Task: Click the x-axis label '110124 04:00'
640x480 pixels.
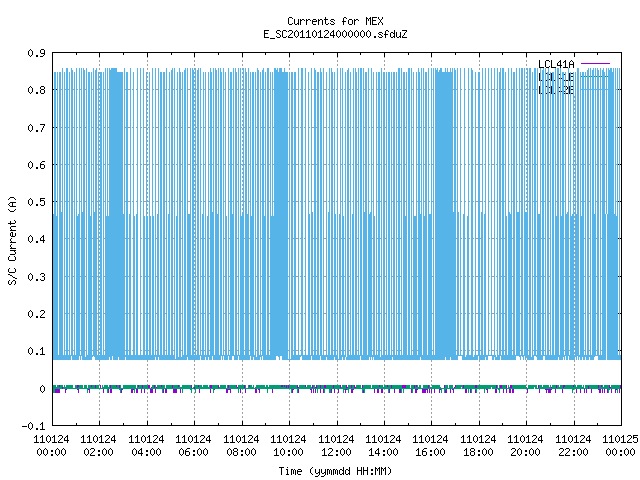Action: pyautogui.click(x=146, y=446)
